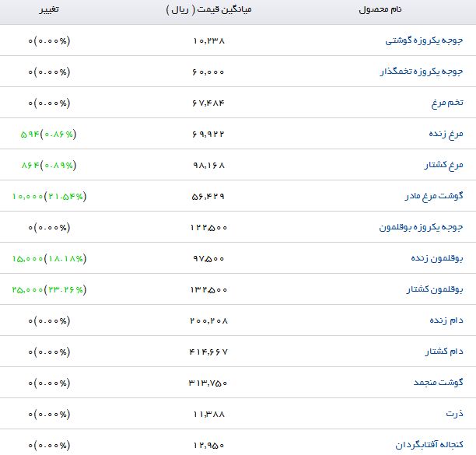Select the price ۹۷,۵۰۰ cell
This screenshot has width=476, height=455.
pos(209,259)
